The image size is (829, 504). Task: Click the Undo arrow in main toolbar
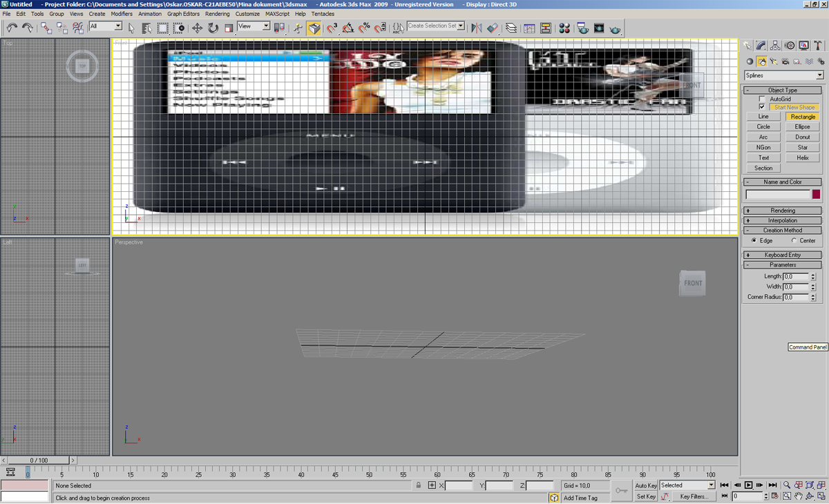point(12,28)
